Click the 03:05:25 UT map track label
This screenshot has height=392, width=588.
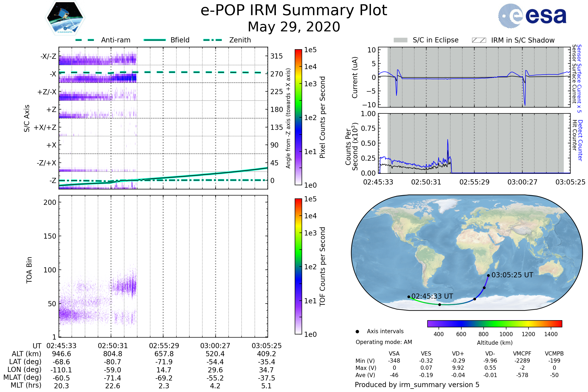512,275
